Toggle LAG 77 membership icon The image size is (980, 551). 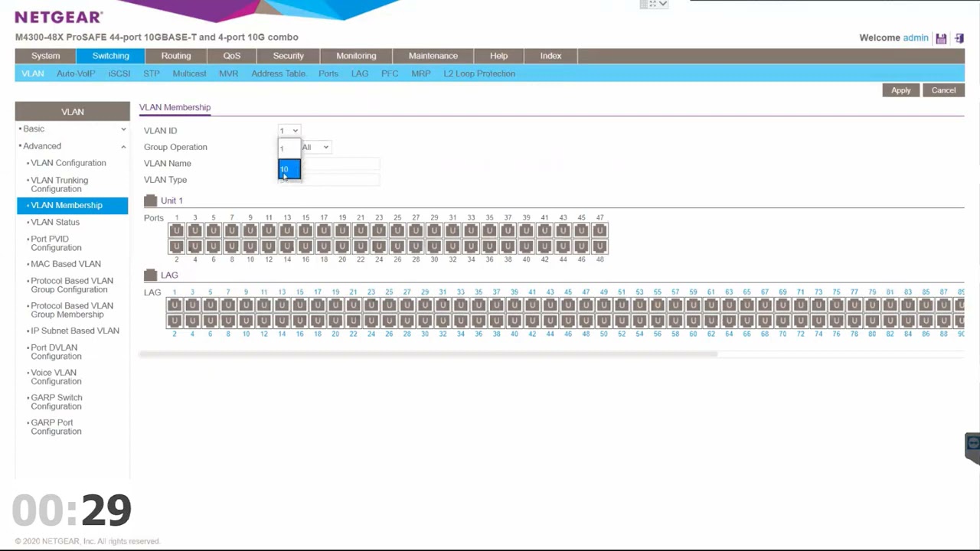[854, 305]
